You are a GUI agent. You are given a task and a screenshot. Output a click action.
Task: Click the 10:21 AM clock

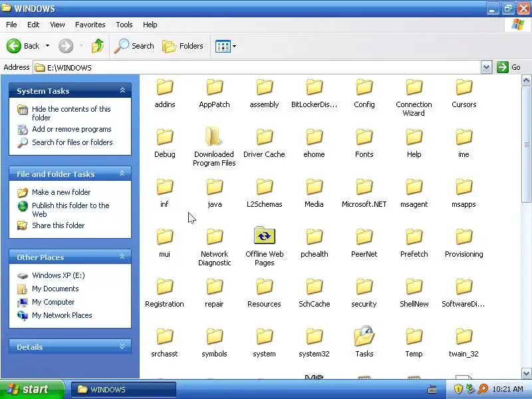click(507, 389)
